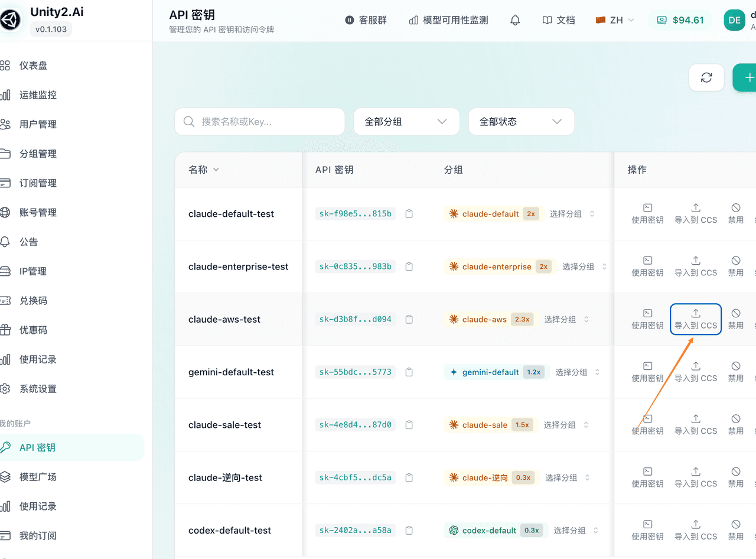Open 优惠码 in sidebar

pos(71,330)
